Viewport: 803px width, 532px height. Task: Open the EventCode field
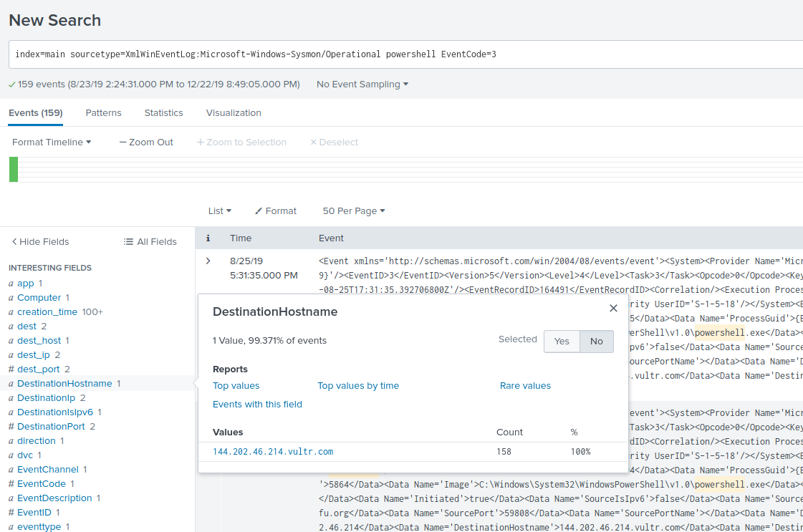pyautogui.click(x=42, y=484)
